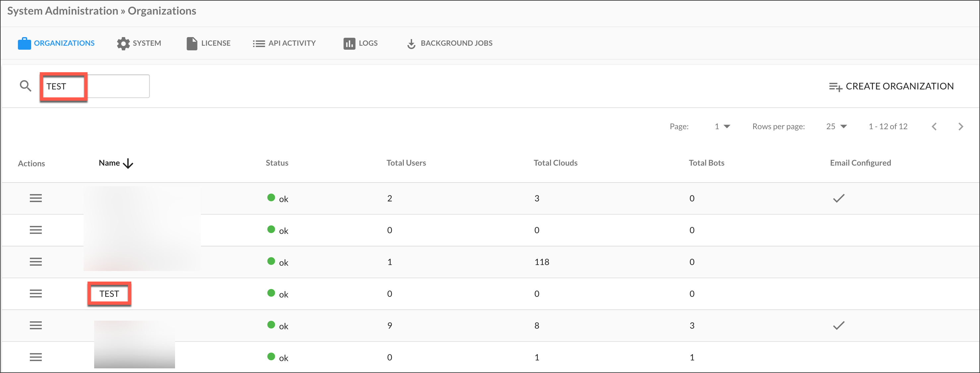
Task: Open the License tab
Action: click(x=209, y=43)
